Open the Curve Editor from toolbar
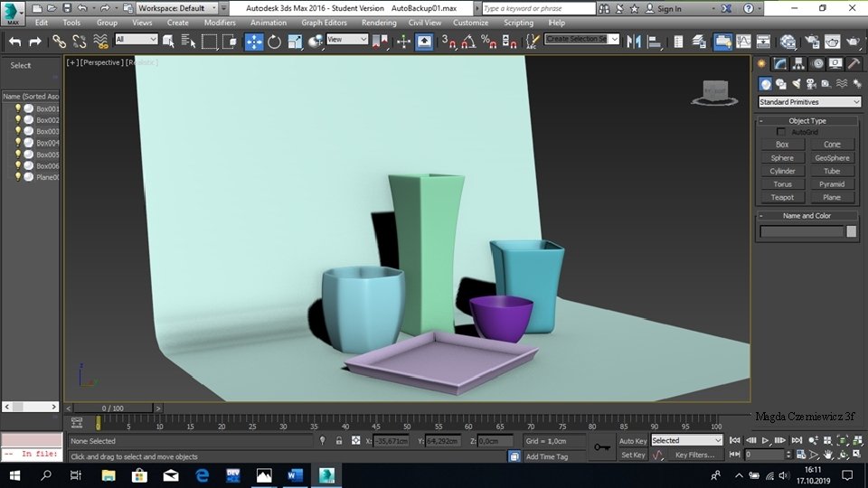 click(743, 42)
